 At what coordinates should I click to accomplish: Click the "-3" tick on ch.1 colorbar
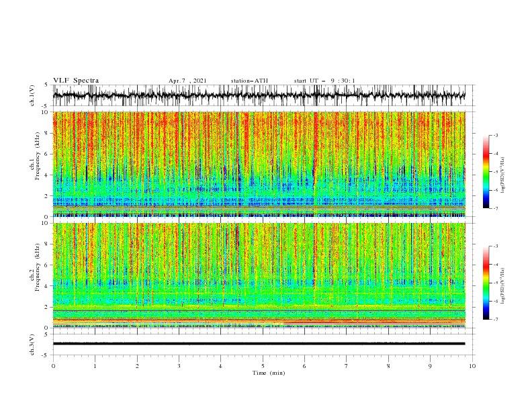pyautogui.click(x=496, y=136)
